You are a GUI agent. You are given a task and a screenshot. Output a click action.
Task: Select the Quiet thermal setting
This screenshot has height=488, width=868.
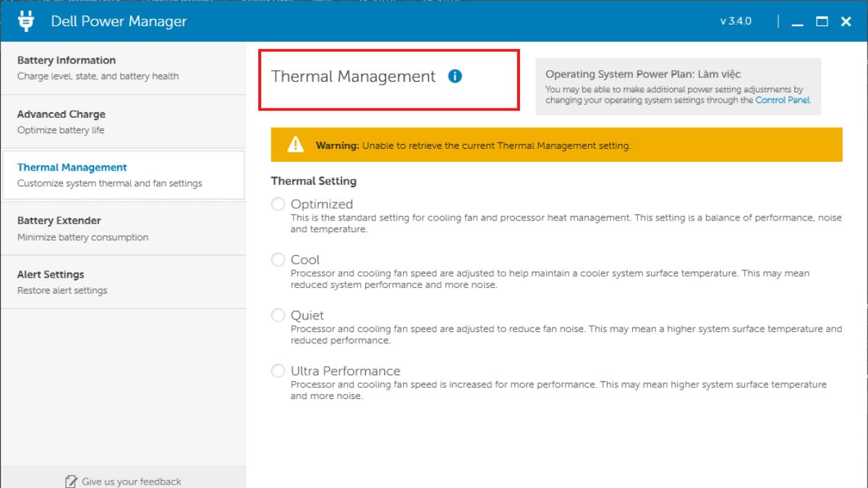click(278, 315)
